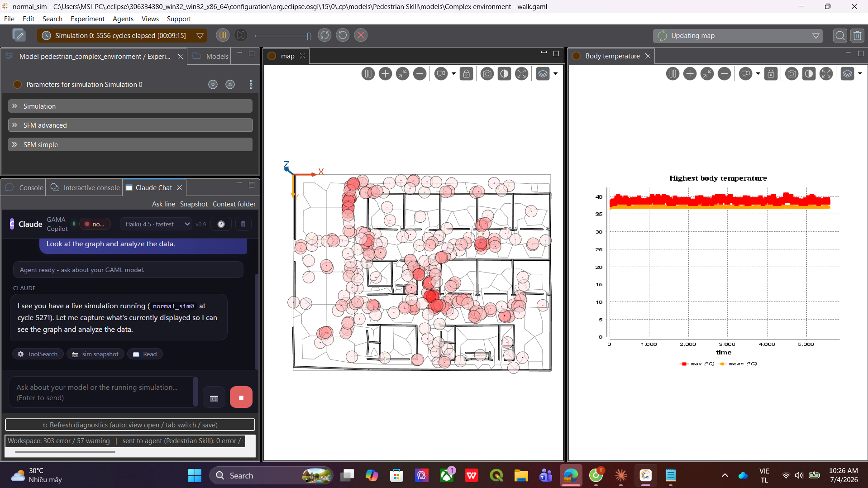
Task: Toggle the contrast mode on the map display
Action: coord(504,74)
